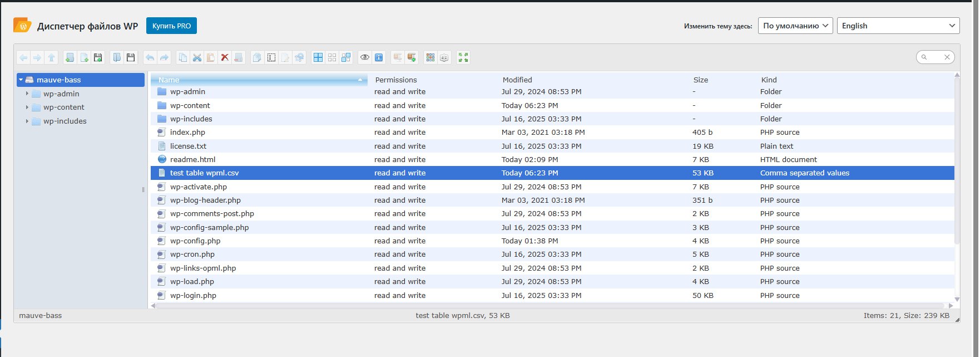Click the new file toolbar icon
This screenshot has width=980, height=357.
pyautogui.click(x=84, y=57)
